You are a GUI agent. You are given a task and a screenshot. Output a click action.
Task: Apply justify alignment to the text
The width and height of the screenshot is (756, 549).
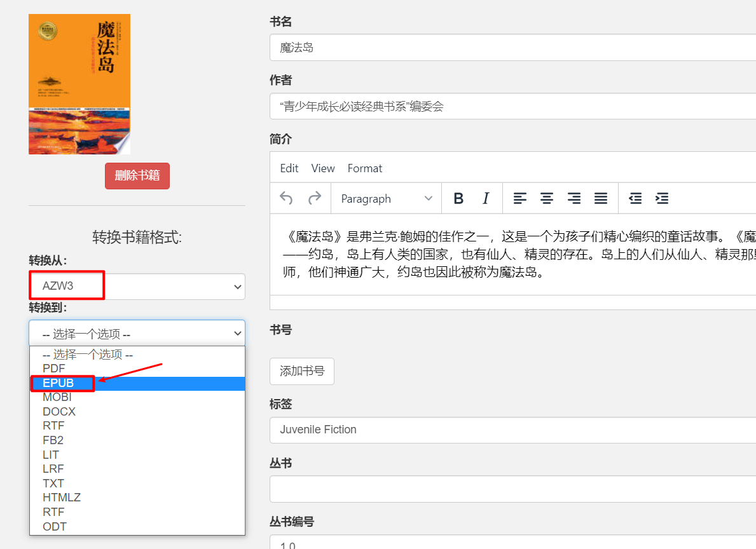600,198
